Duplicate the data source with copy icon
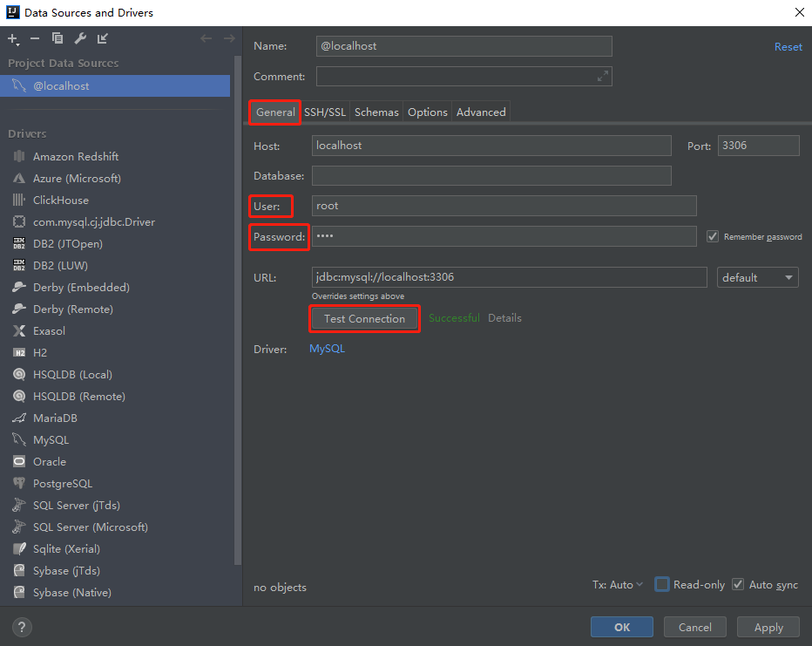812x646 pixels. point(58,38)
